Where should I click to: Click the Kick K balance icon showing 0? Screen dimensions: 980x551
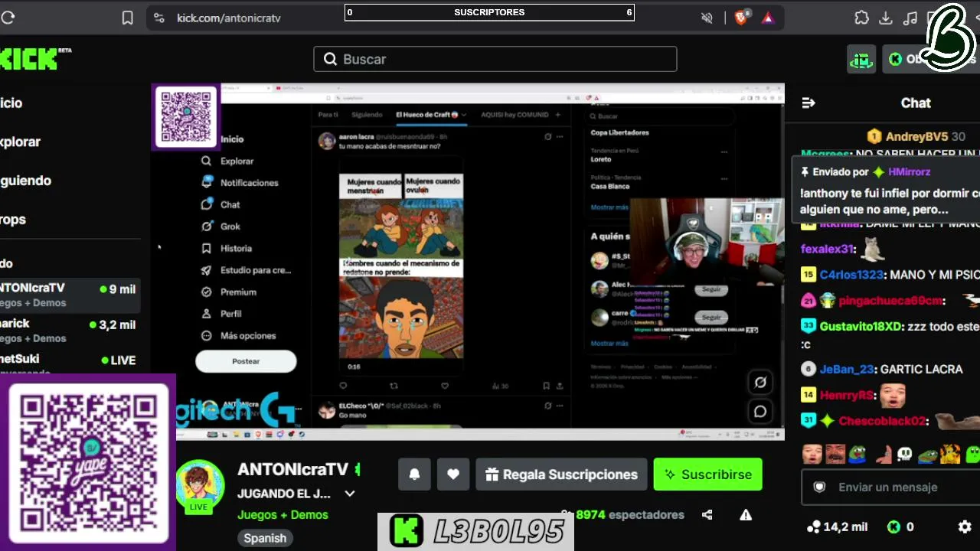pyautogui.click(x=900, y=527)
